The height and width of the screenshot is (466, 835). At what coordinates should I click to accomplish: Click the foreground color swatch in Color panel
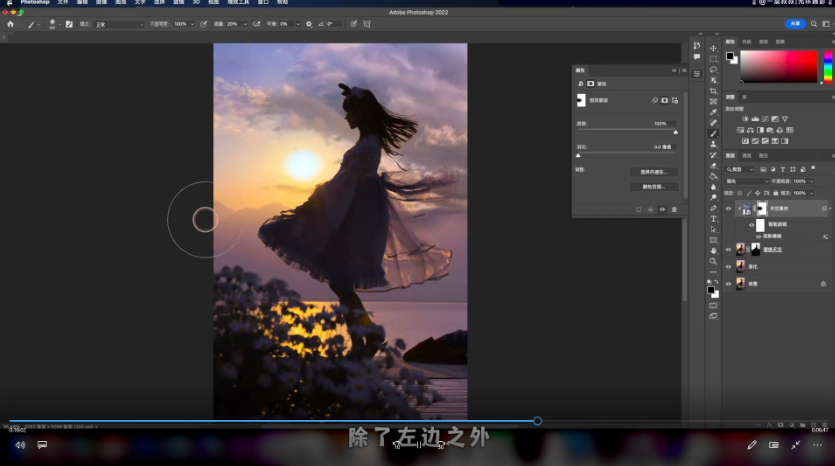[730, 56]
